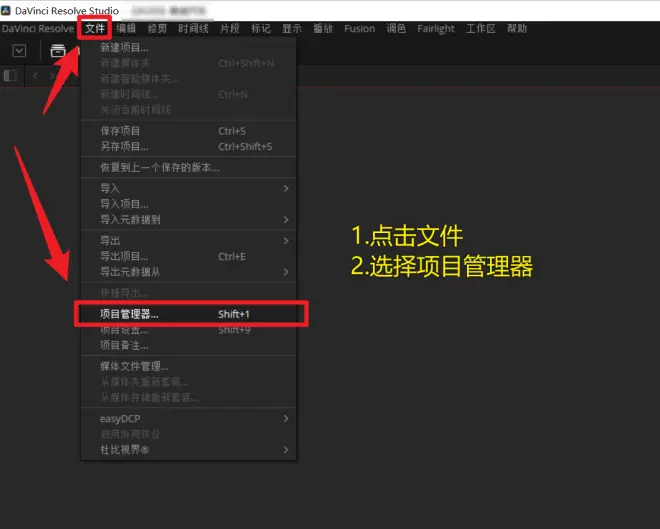Viewport: 660px width, 529px height.
Task: Open 项目设置... menu entry
Action: pyautogui.click(x=188, y=330)
